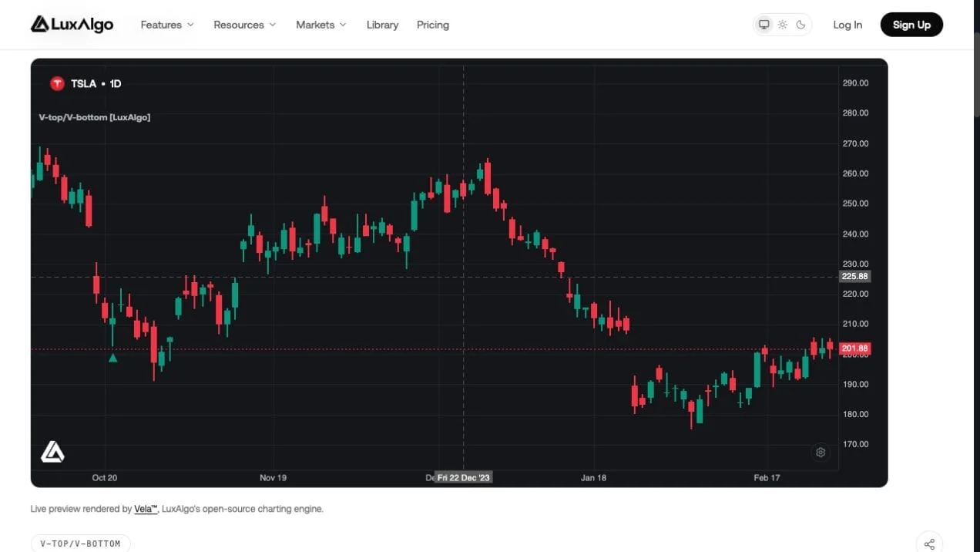The width and height of the screenshot is (980, 552).
Task: Click the Nov 19 time axis label
Action: 273,478
